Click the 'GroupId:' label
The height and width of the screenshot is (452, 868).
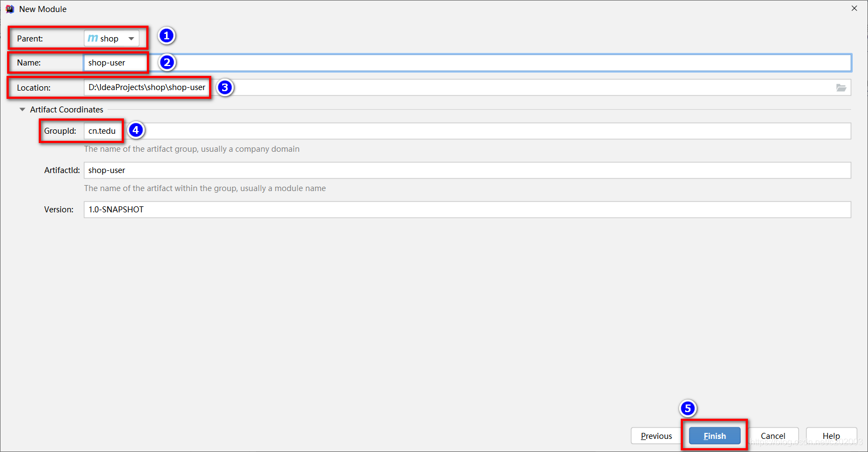60,131
